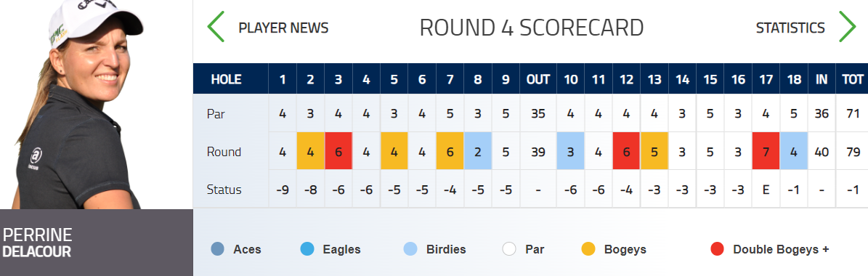Click the green left arrow chevron
868x276 pixels.
tap(216, 27)
